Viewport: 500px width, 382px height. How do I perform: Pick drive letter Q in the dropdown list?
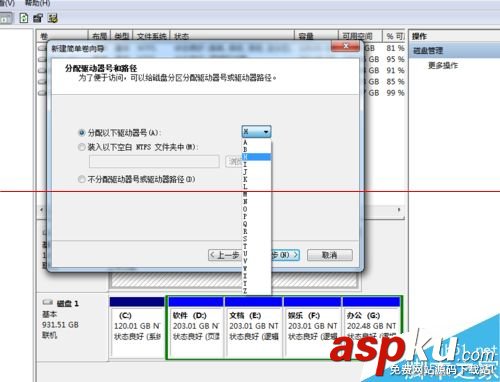pos(256,223)
